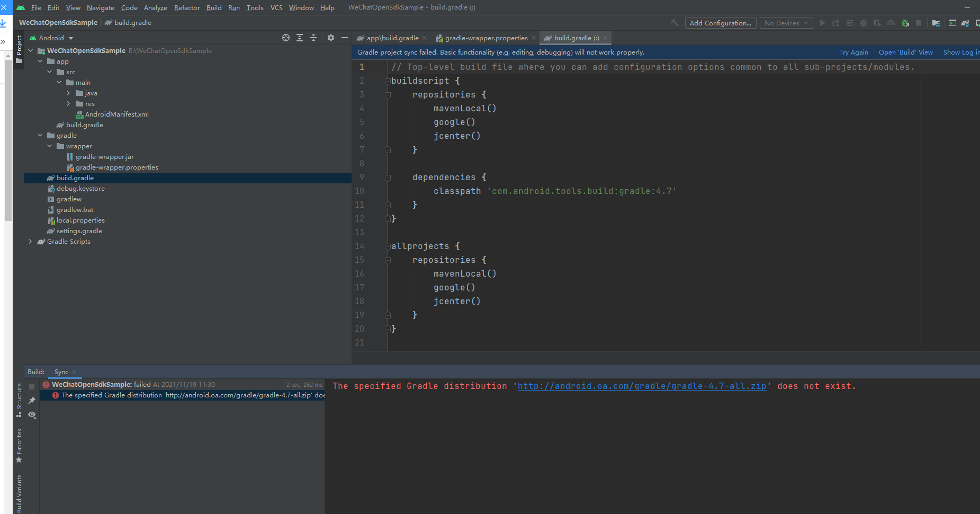980x514 pixels.
Task: Toggle the Build Variants tool window side tab
Action: (19, 493)
